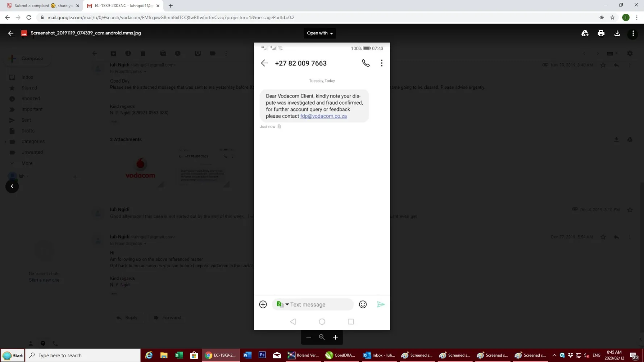
Task: Open Mail app from taskbar
Action: (277, 355)
